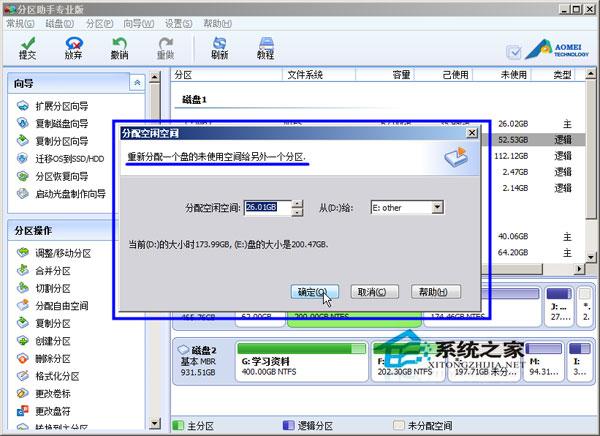
Task: Launch 分区恢复向导 wizard
Action: click(52, 176)
